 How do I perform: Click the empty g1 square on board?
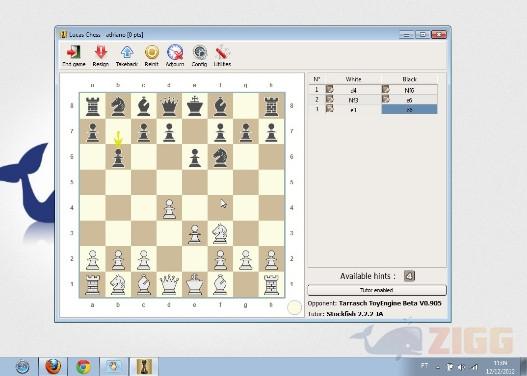pos(246,285)
